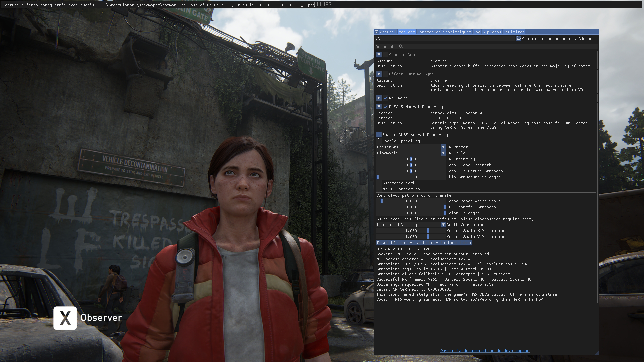
Task: Toggle the Enable Upscaling option
Action: point(379,141)
